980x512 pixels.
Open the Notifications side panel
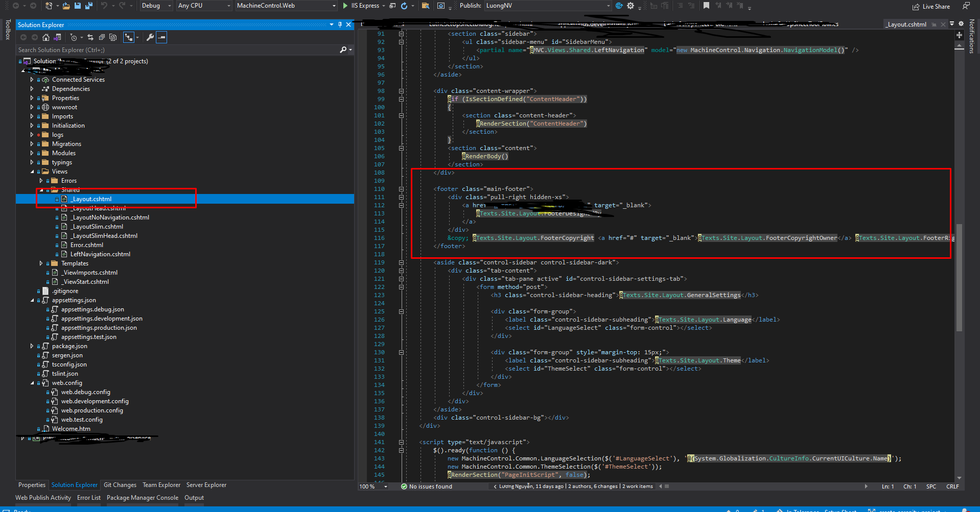[x=971, y=36]
